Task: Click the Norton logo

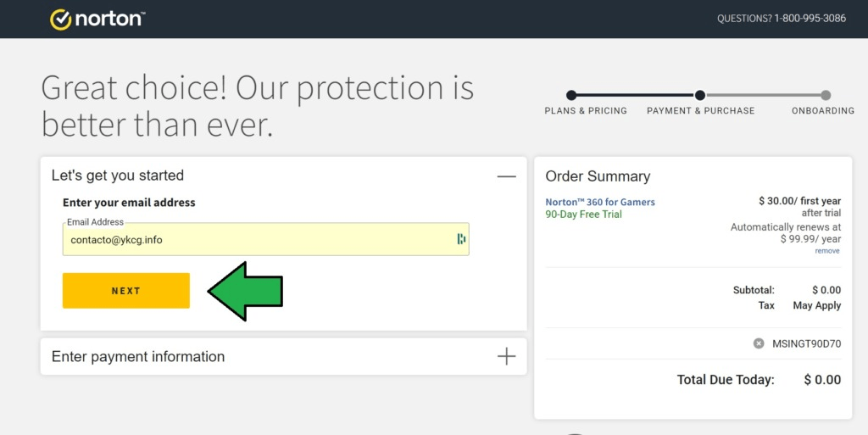Action: point(97,20)
